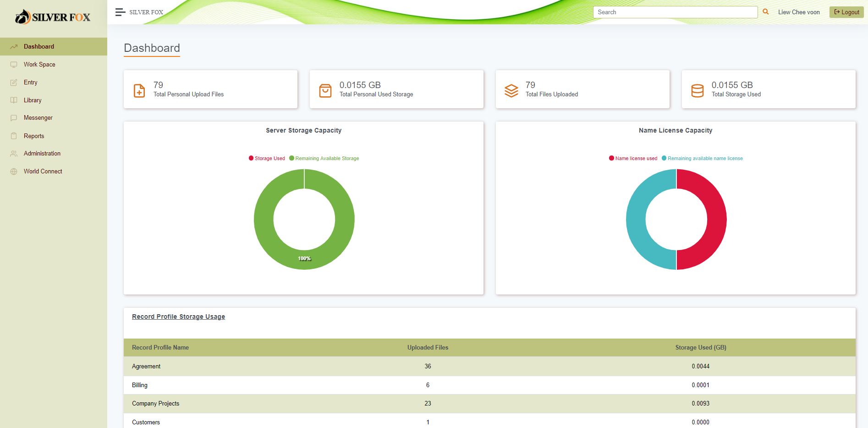Viewport: 868px width, 428px height.
Task: Click the Reports clipboard icon
Action: coord(14,136)
